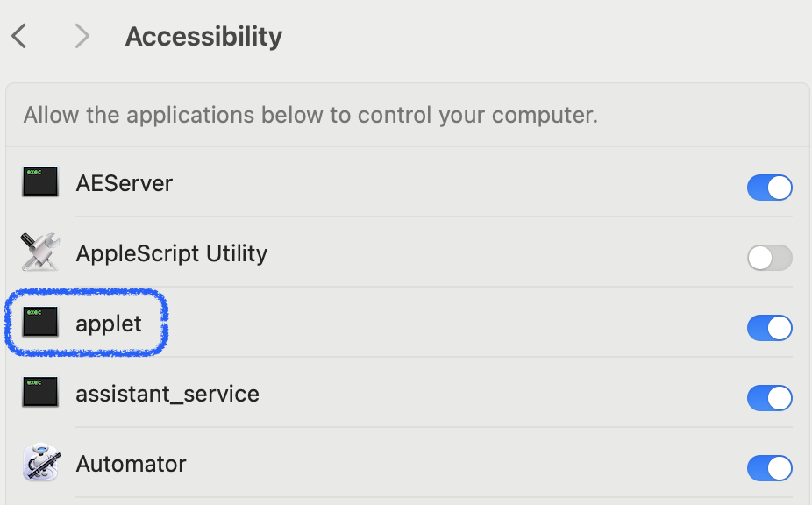Select the AEServer row label
812x505 pixels.
click(125, 183)
